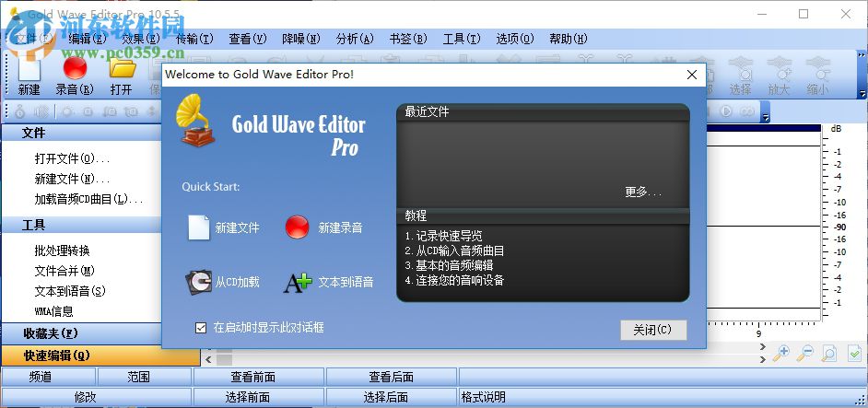Click WMA信息 in sidebar

point(53,311)
